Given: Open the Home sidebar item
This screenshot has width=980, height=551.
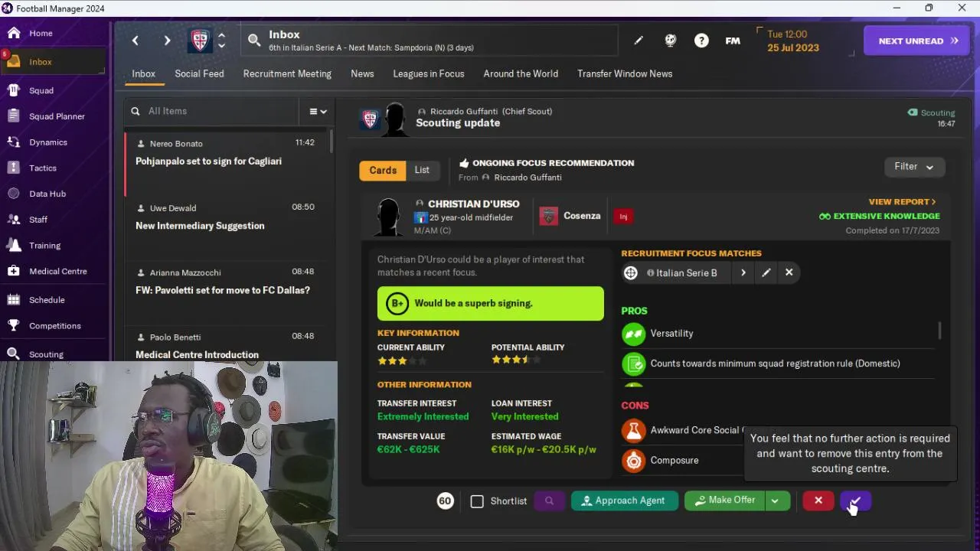Looking at the screenshot, I should (x=41, y=34).
